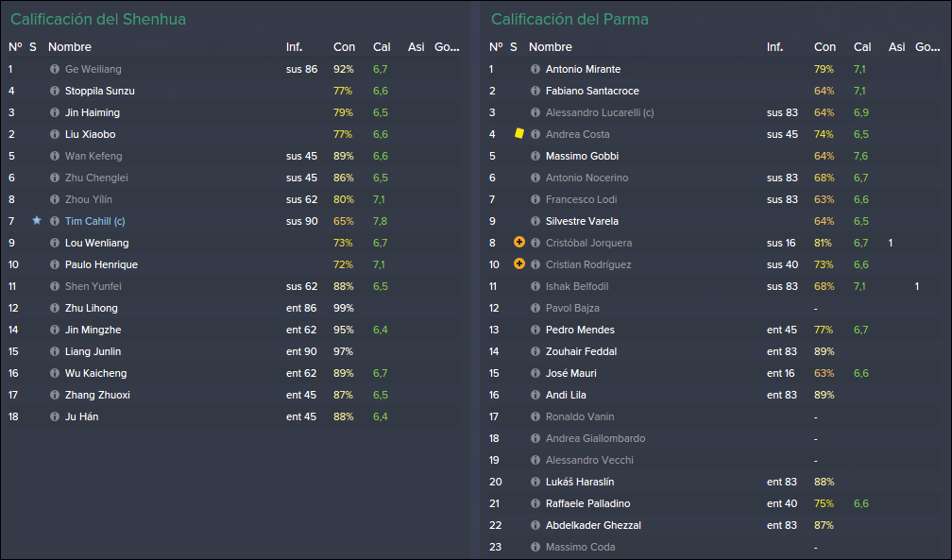Sort Parma table by Inf. column
The width and height of the screenshot is (952, 560).
pyautogui.click(x=774, y=47)
